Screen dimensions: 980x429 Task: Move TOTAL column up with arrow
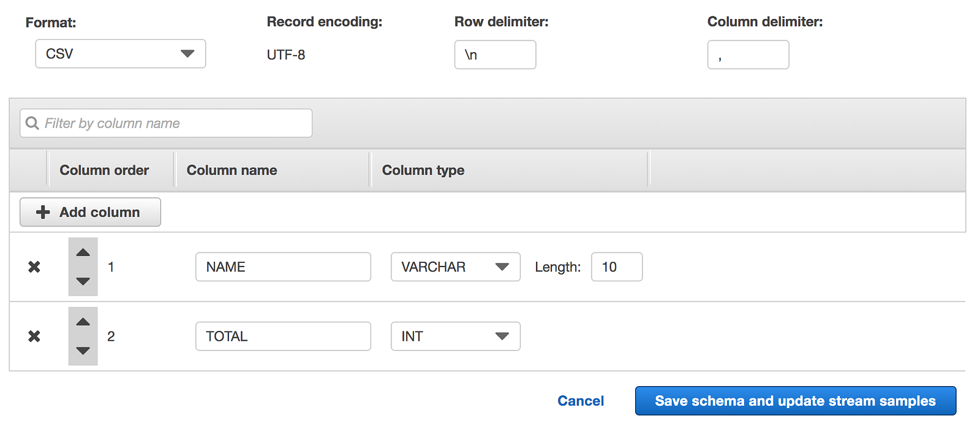point(83,322)
